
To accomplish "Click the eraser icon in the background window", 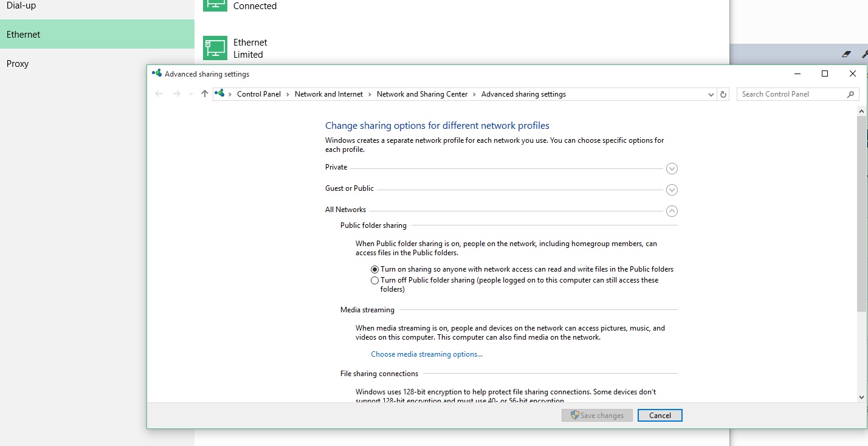I will click(x=846, y=54).
